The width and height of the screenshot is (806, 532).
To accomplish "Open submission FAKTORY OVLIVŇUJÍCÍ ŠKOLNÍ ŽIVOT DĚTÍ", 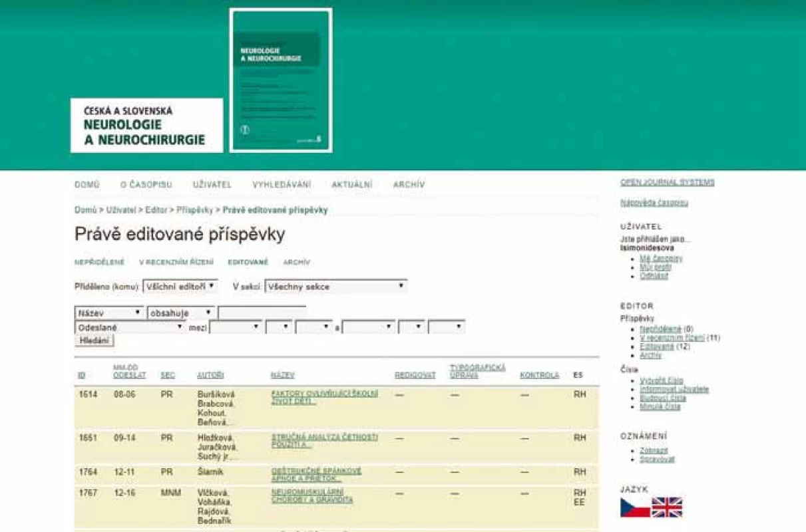I will [x=325, y=398].
